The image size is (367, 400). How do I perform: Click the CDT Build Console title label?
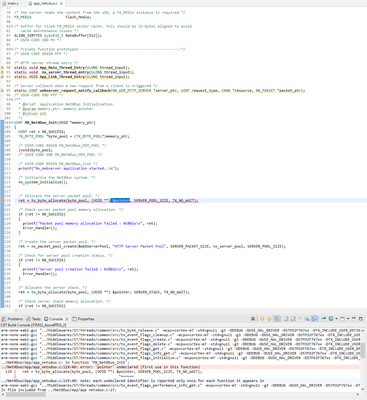click(33, 325)
